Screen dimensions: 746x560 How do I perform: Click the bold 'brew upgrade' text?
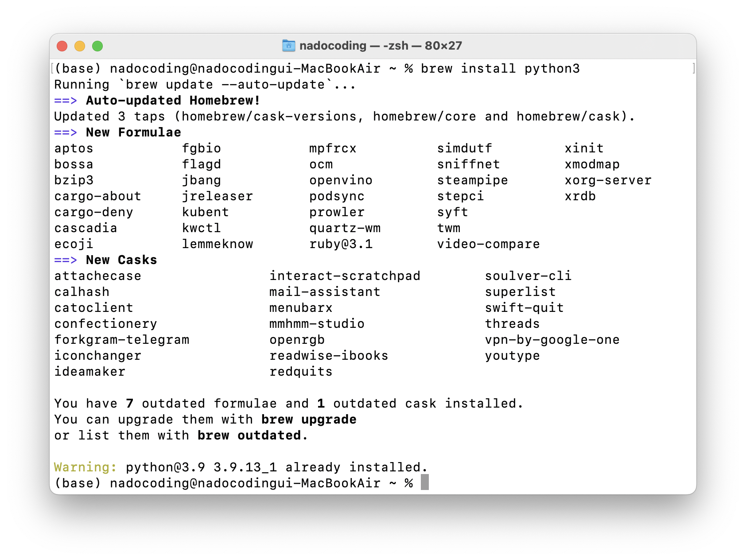[x=309, y=420]
